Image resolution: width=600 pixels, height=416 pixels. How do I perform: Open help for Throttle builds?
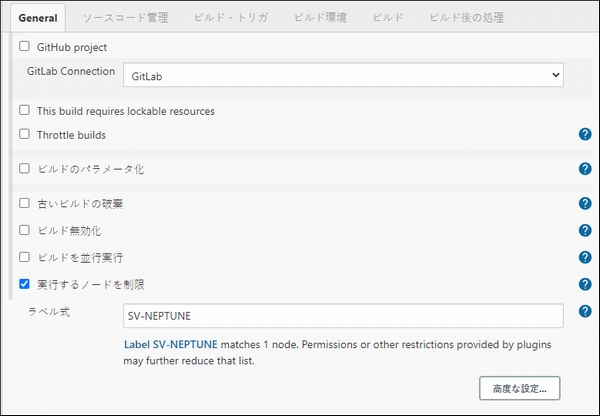(x=585, y=134)
